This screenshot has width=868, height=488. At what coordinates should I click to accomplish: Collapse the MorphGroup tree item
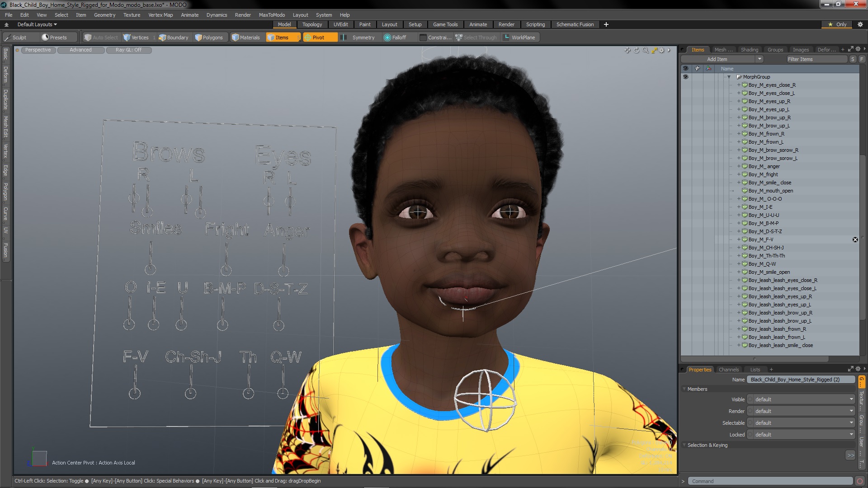(729, 77)
